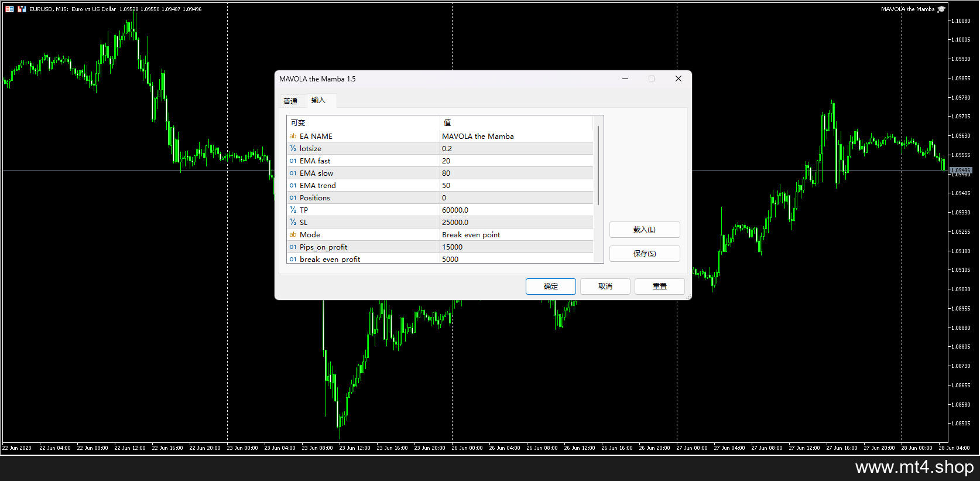Viewport: 980px width, 481px height.
Task: Click the integer icon beside EMA fast
Action: (293, 161)
